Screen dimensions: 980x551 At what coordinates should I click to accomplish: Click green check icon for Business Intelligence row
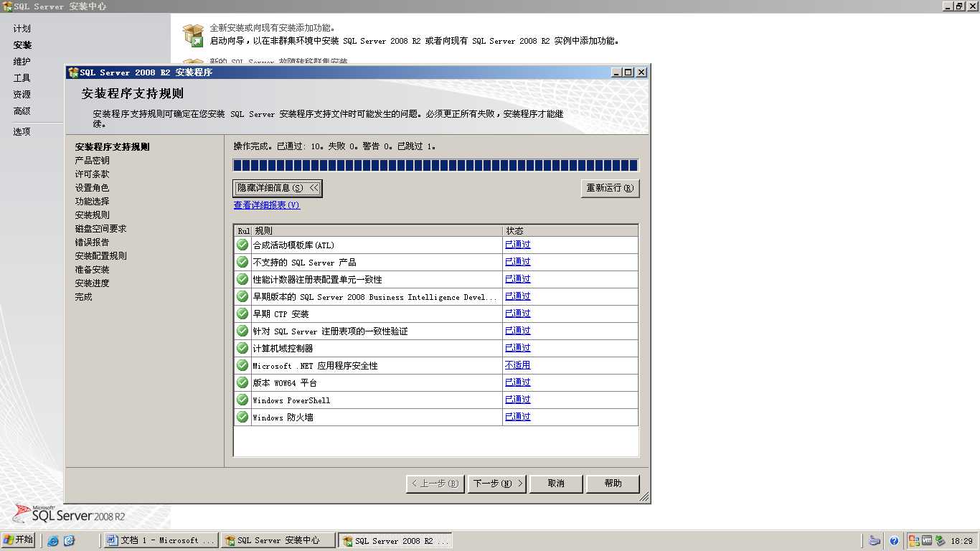242,296
